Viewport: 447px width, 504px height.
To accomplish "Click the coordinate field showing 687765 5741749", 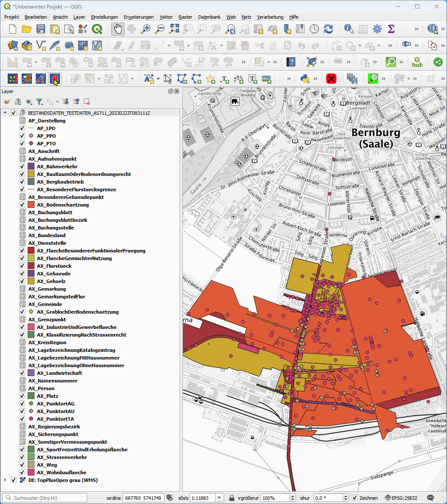I will click(143, 498).
